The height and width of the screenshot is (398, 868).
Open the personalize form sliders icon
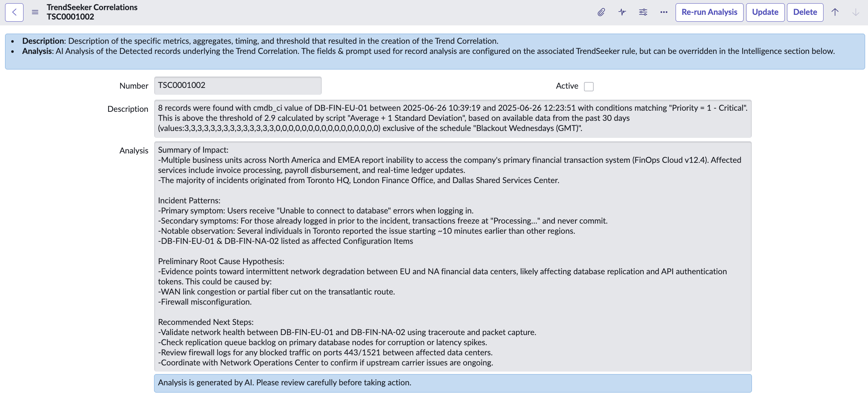tap(643, 12)
